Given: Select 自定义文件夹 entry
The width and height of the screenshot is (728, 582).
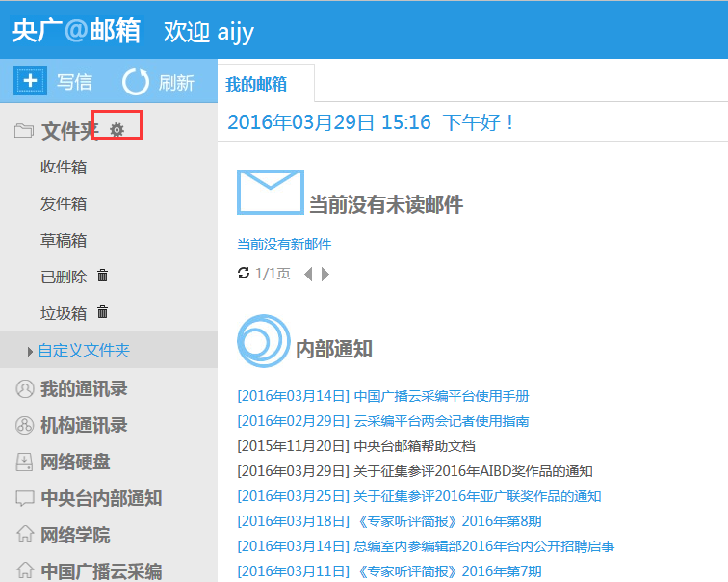Looking at the screenshot, I should [x=84, y=350].
